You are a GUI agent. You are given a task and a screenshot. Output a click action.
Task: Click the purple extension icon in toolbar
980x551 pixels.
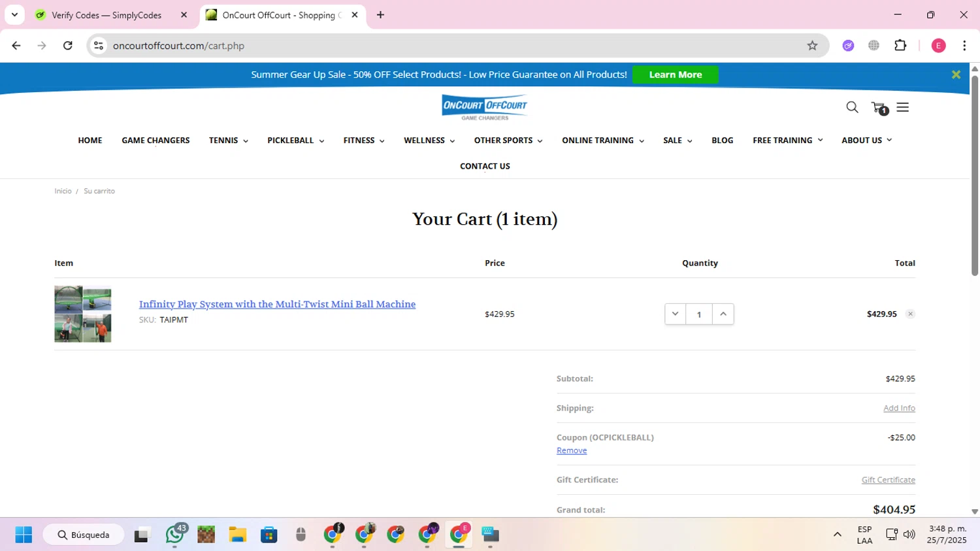click(x=848, y=46)
